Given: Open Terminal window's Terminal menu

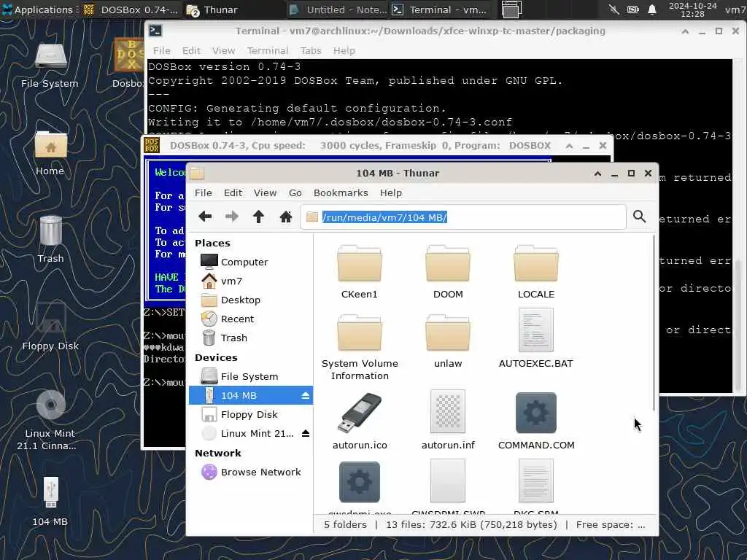Looking at the screenshot, I should click(x=267, y=50).
